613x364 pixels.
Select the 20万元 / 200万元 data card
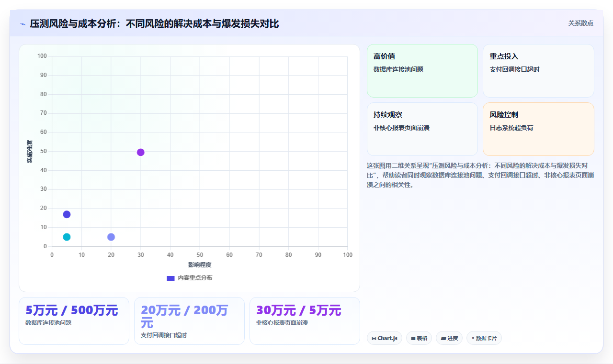click(189, 321)
